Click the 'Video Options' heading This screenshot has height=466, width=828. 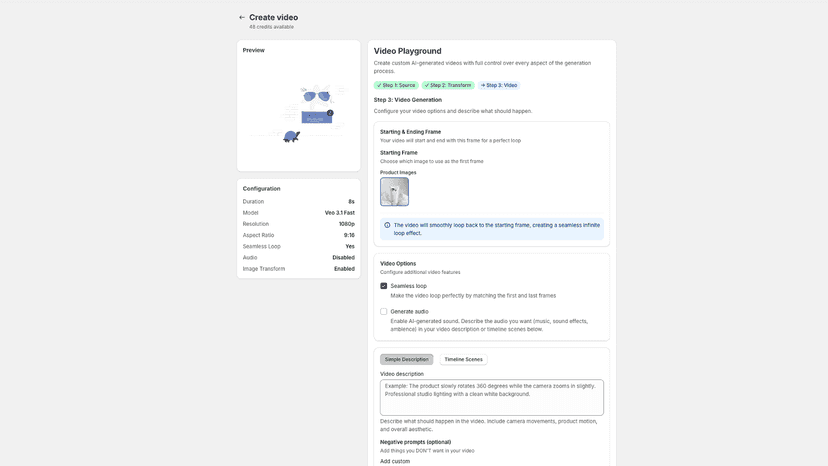[x=398, y=264]
